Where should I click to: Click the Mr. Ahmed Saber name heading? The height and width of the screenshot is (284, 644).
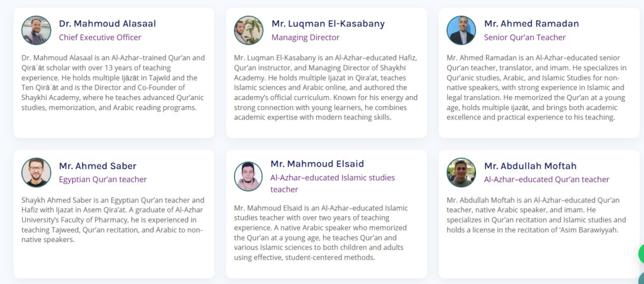[97, 166]
